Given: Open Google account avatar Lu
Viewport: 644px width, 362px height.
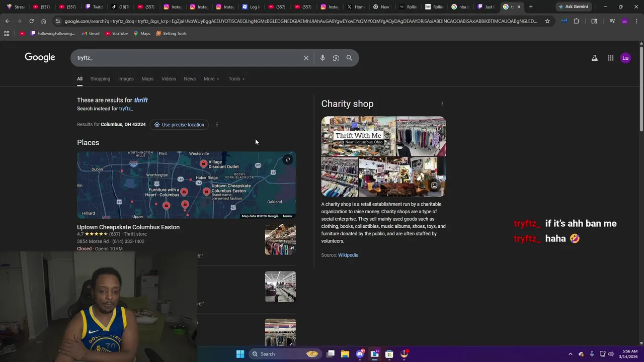Looking at the screenshot, I should pos(625,58).
